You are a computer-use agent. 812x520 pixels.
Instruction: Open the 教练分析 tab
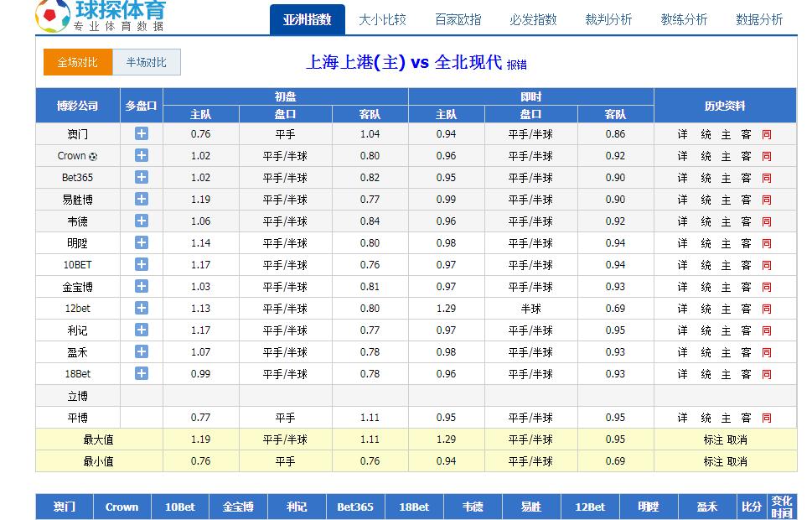pyautogui.click(x=684, y=19)
